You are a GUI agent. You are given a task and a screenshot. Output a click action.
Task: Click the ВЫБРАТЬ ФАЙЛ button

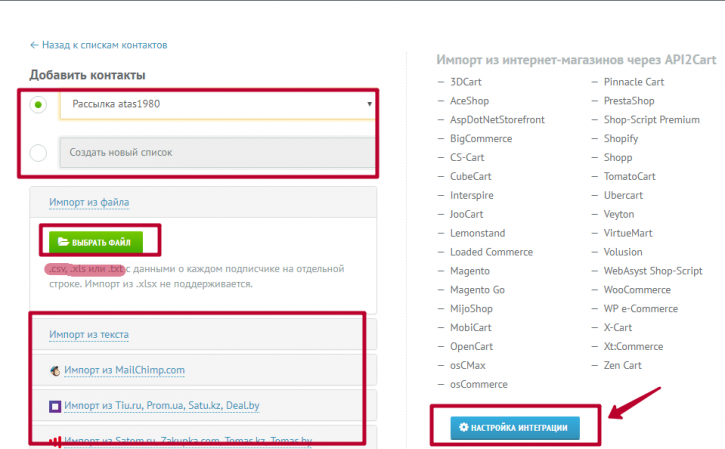point(96,242)
